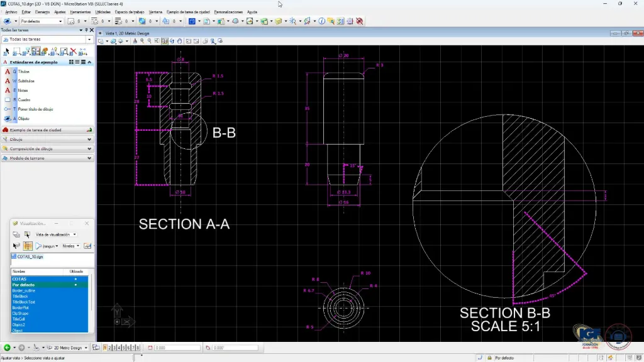Select the Object2 level row
Image resolution: width=644 pixels, height=362 pixels.
pyautogui.click(x=49, y=325)
